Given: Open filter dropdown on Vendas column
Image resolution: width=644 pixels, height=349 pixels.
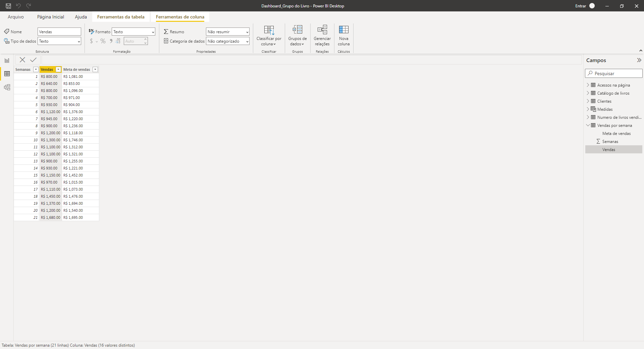Looking at the screenshot, I should [58, 69].
